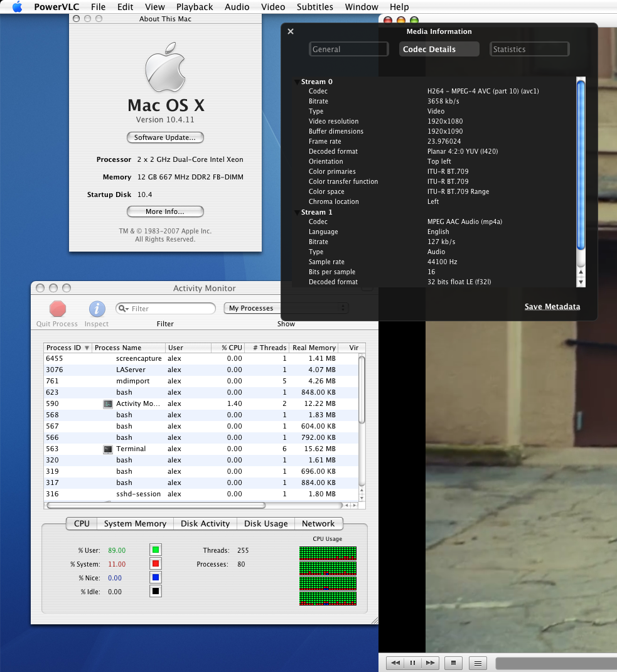
Task: Open the Help menu
Action: 399,7
